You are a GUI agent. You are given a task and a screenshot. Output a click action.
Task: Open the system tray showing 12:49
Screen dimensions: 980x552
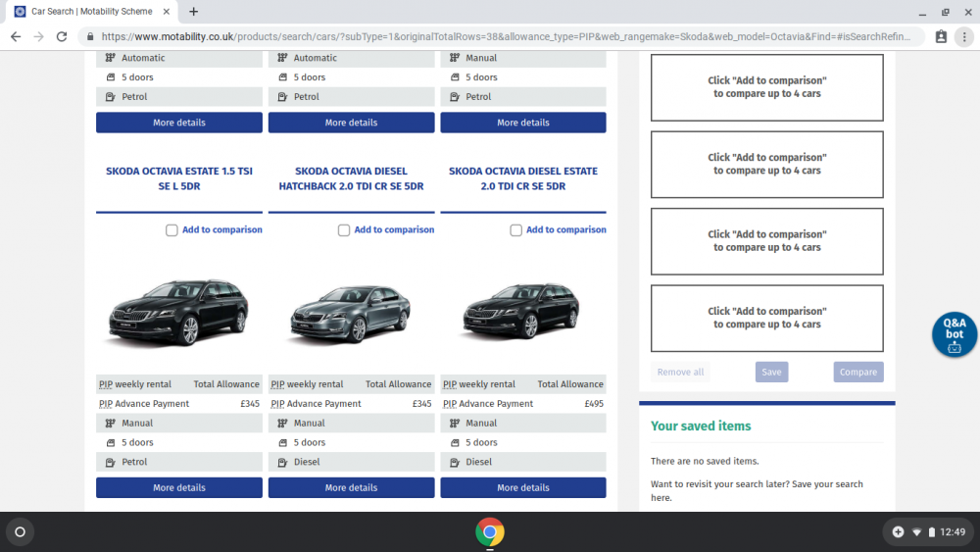(x=928, y=532)
